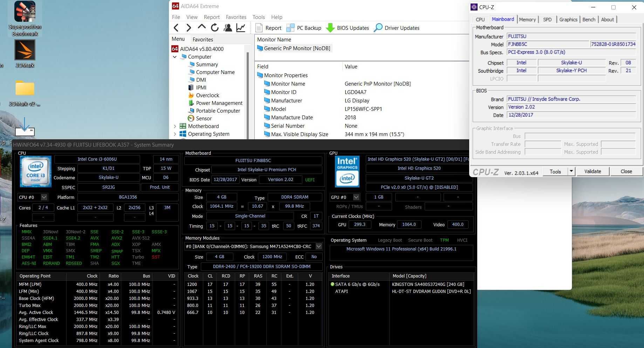Refresh the AIDA64 page

tap(215, 28)
